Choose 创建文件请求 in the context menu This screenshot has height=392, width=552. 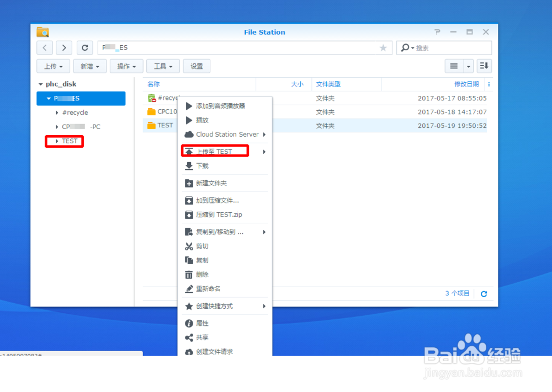[225, 352]
